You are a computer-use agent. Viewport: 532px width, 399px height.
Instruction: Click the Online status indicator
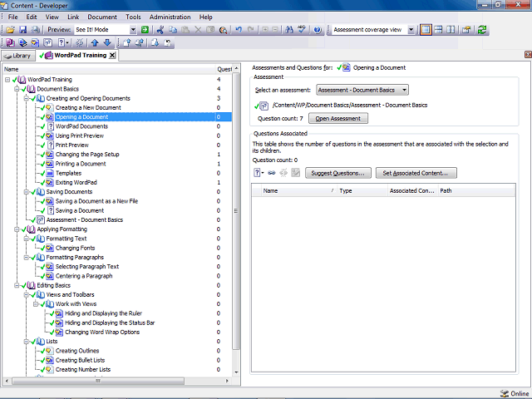coord(515,393)
